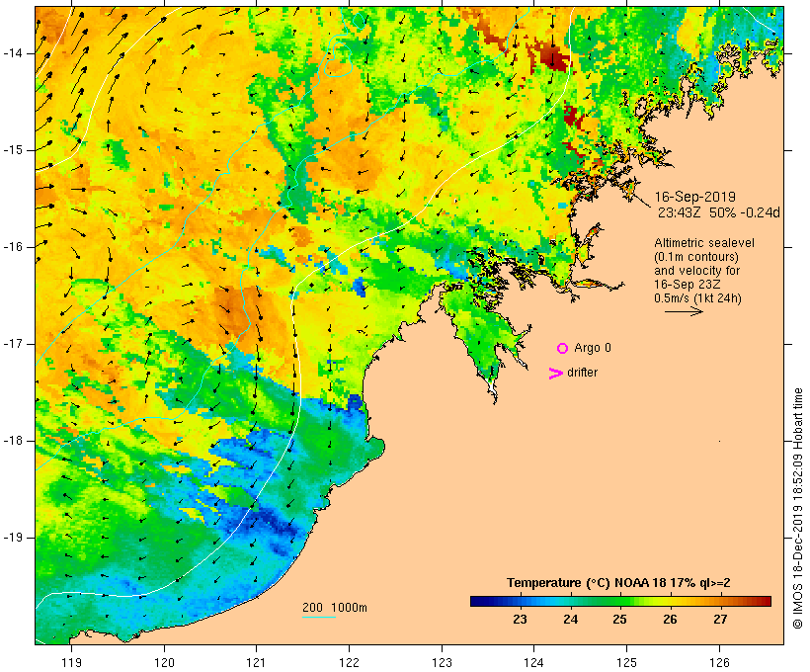Click the colorbar tick label '24'
Screen dimensions: 810x672
coord(570,620)
